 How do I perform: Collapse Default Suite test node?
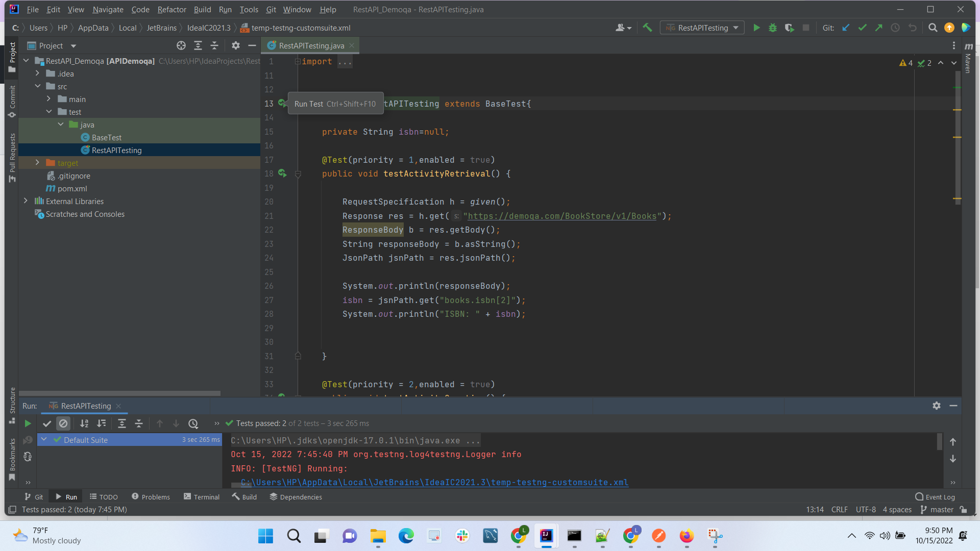(x=44, y=440)
